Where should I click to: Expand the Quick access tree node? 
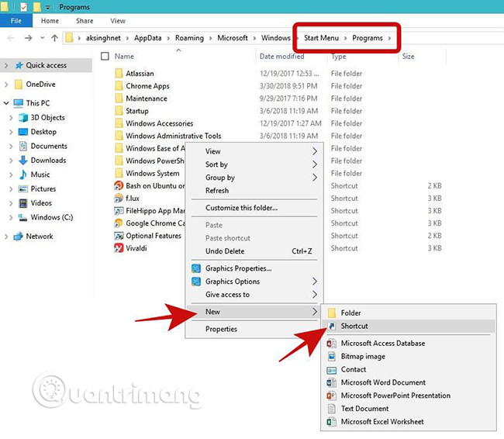click(6, 66)
